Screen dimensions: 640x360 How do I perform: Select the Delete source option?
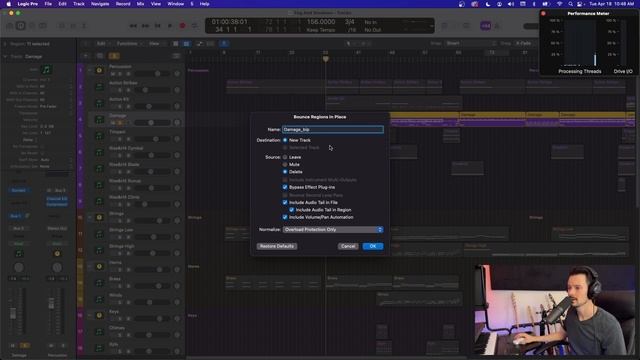pos(285,172)
